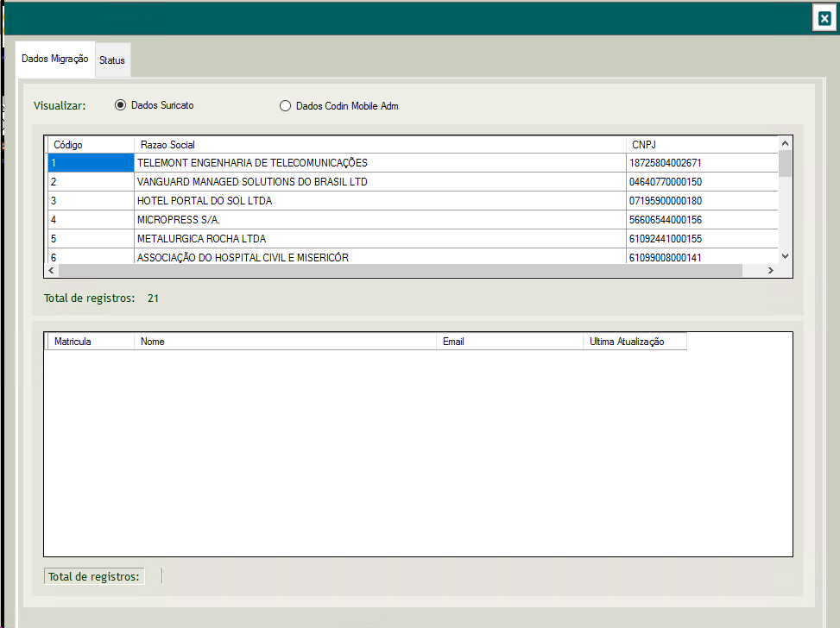Select the Matricula column header
840x628 pixels.
[x=91, y=342]
